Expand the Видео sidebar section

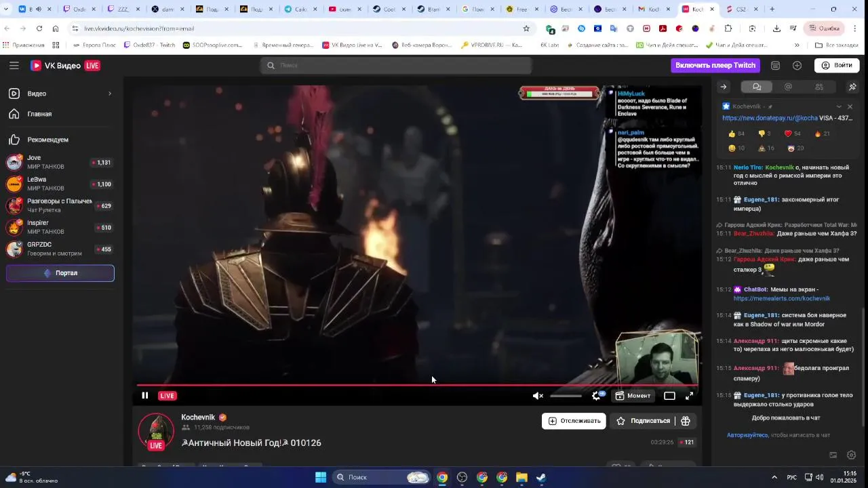coord(60,94)
